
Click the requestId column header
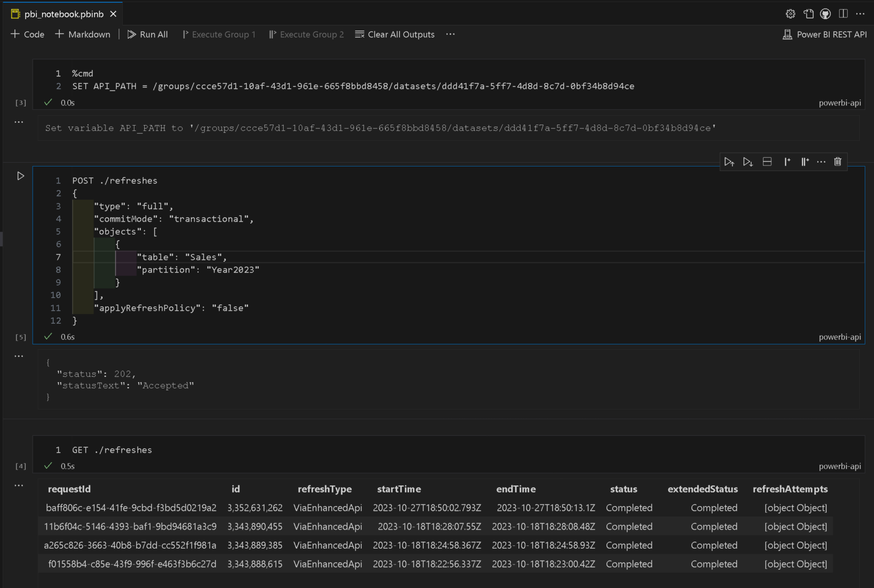(69, 489)
